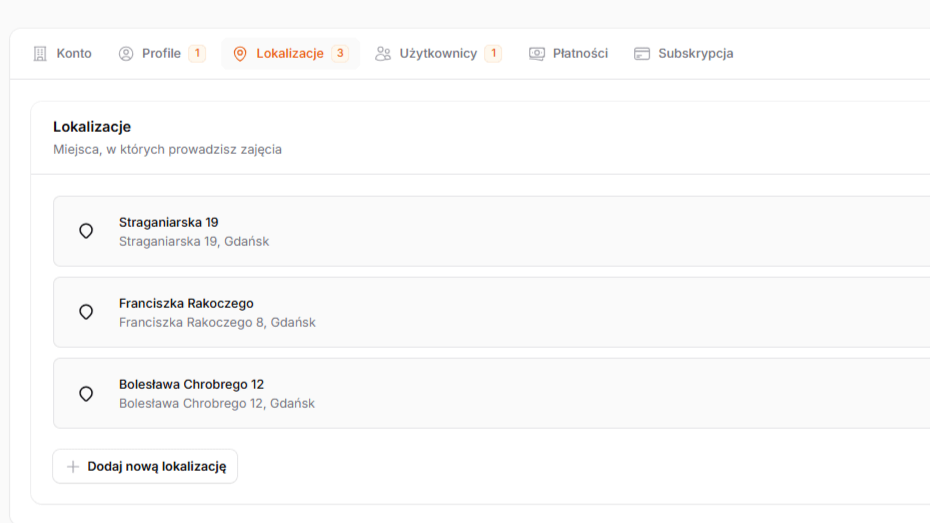
Task: Go to the Użytkownicy tab
Action: 438,54
